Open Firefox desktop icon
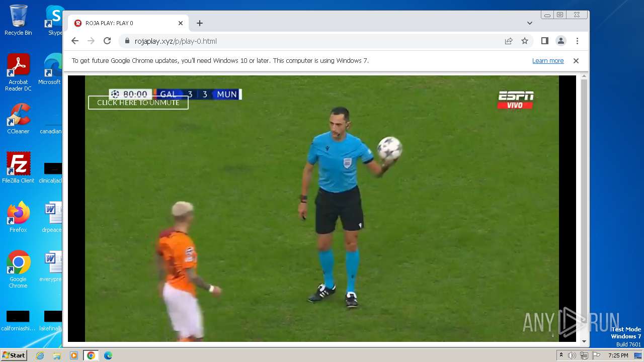This screenshot has width=644, height=362. click(18, 217)
